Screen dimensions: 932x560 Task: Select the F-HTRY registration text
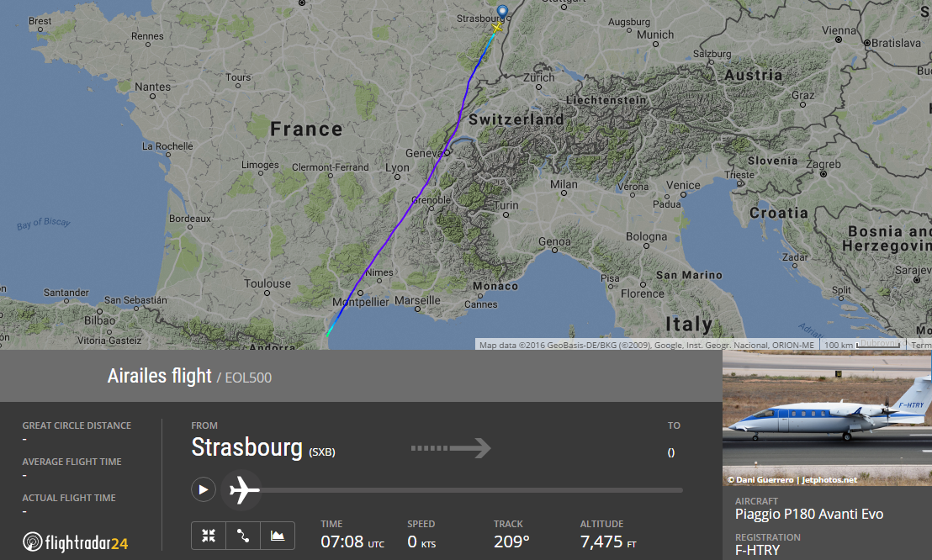[x=757, y=551]
